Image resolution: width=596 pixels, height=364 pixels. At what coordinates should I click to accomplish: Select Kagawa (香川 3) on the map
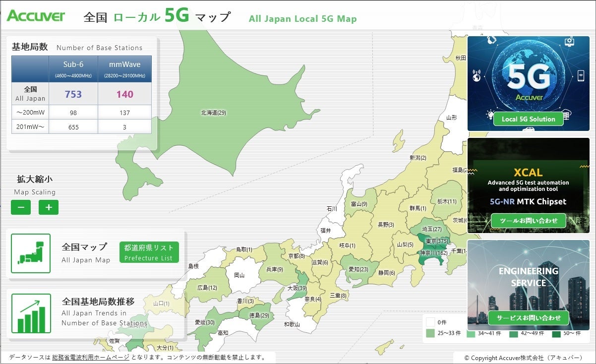(245, 301)
